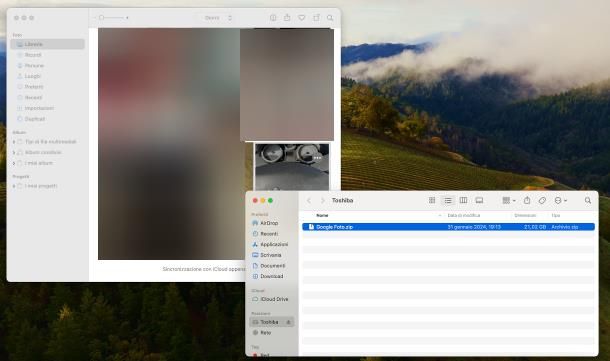Expand I miei album in Photos sidebar

pos(14,163)
